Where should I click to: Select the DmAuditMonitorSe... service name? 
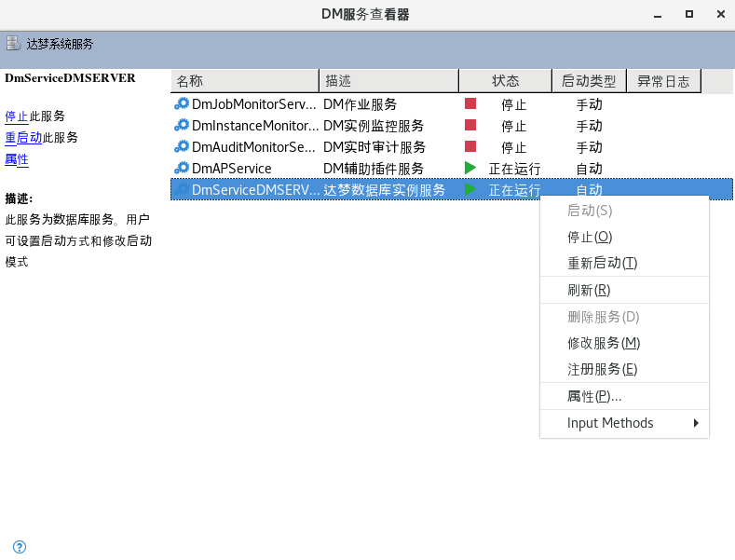pyautogui.click(x=253, y=147)
